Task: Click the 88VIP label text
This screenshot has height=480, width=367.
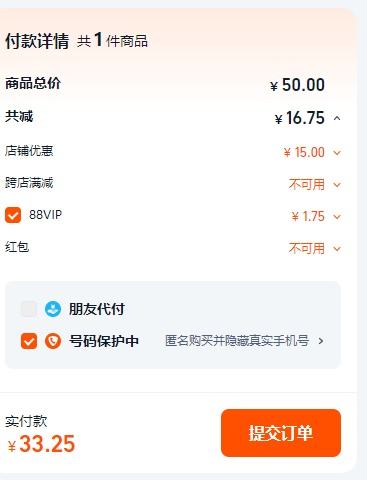Action: (46, 215)
